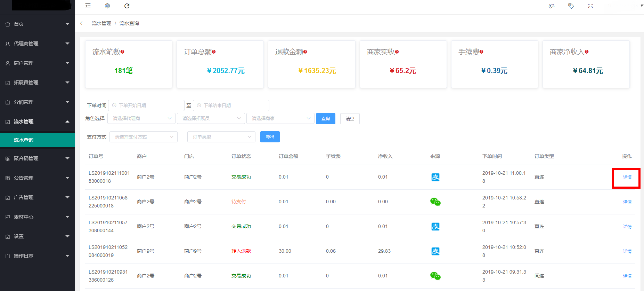Open the 订单类型 dropdown
This screenshot has width=644, height=291.
pyautogui.click(x=221, y=137)
